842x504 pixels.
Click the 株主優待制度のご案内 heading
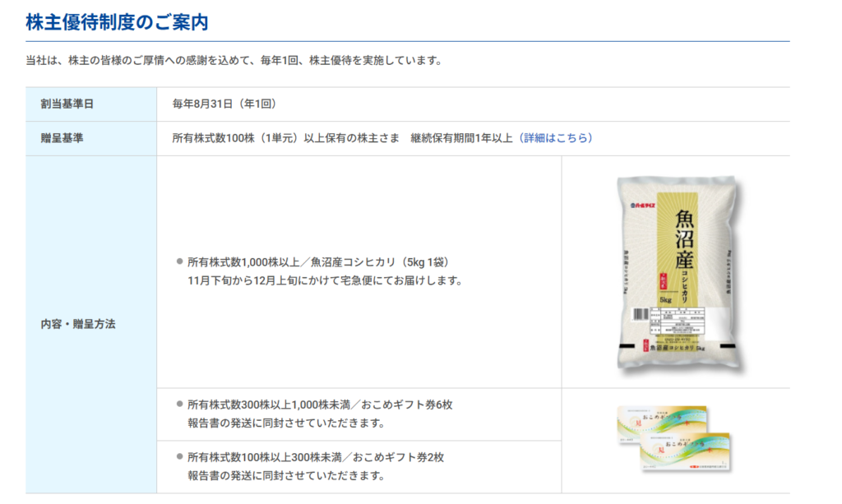pyautogui.click(x=117, y=22)
